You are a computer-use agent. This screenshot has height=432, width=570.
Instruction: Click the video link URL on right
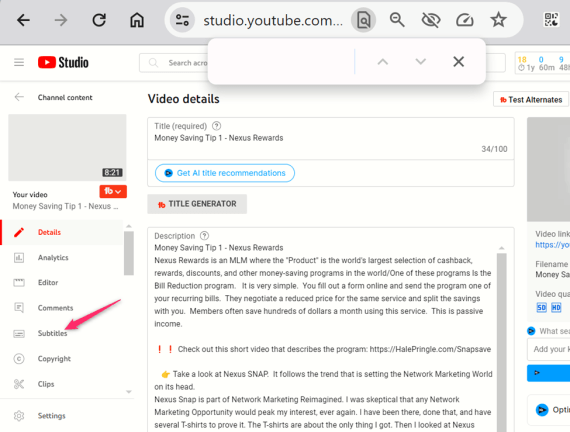coord(552,245)
